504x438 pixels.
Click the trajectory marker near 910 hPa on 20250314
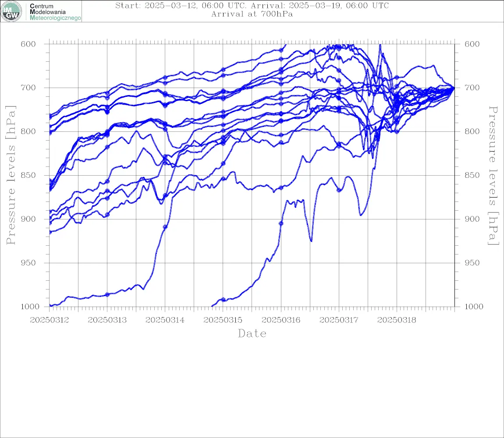click(x=165, y=227)
